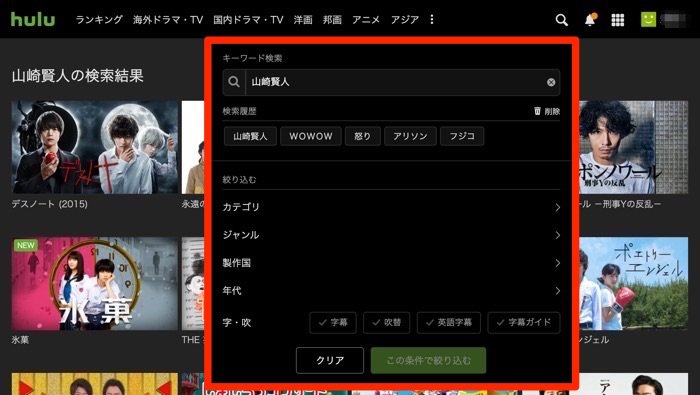Viewport: 700px width, 395px height.
Task: Click the この条件で絞り込む button
Action: point(428,360)
